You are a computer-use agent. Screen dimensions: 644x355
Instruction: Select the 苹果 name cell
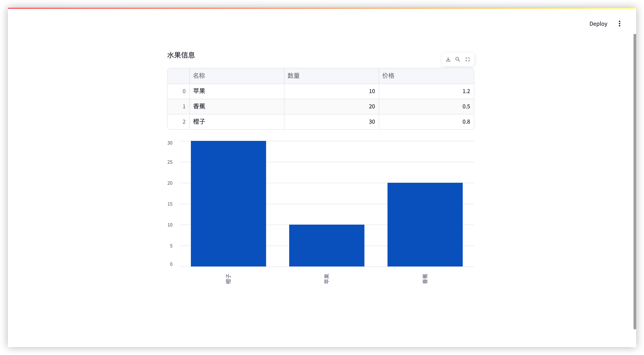pos(236,91)
